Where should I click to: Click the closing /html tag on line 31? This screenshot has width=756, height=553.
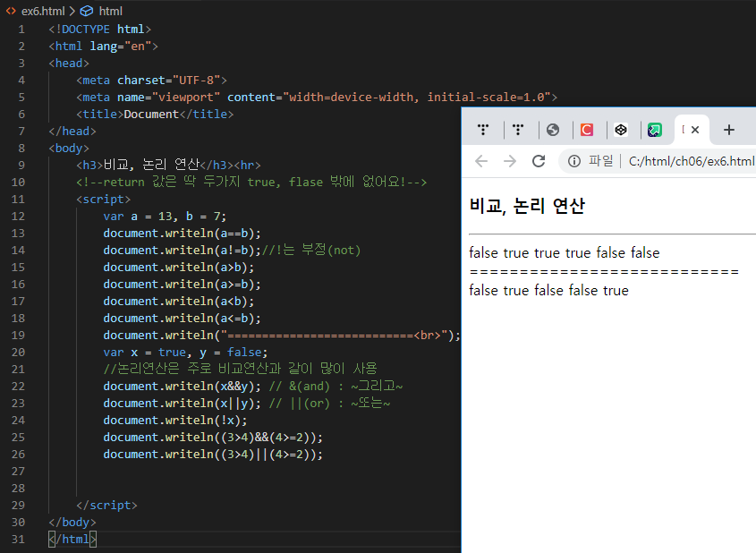pyautogui.click(x=72, y=539)
